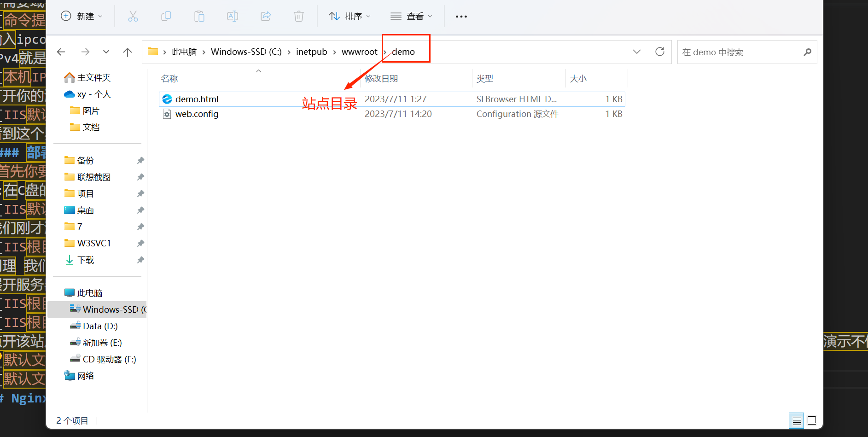Viewport: 868px width, 437px height.
Task: Click the Paste clipboard icon
Action: coord(199,17)
